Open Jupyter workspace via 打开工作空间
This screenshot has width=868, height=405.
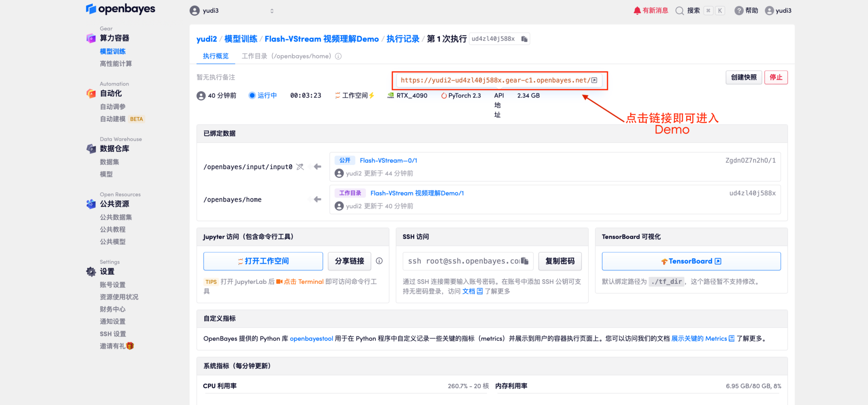[263, 261]
